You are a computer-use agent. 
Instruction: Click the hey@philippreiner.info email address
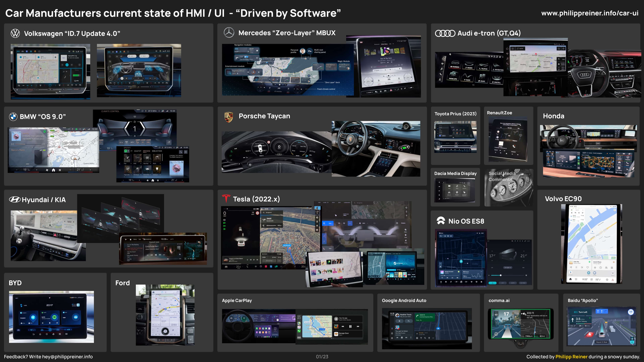tap(67, 357)
